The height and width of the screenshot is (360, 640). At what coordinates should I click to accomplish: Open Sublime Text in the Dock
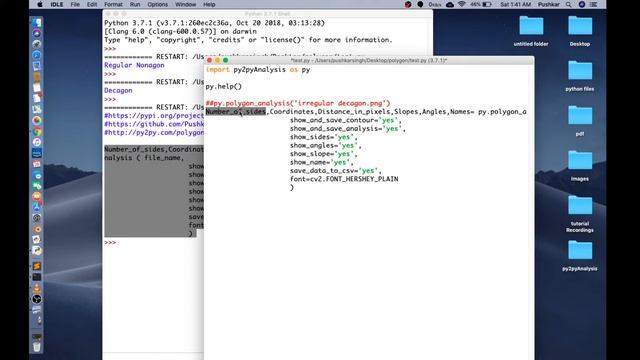point(37,266)
